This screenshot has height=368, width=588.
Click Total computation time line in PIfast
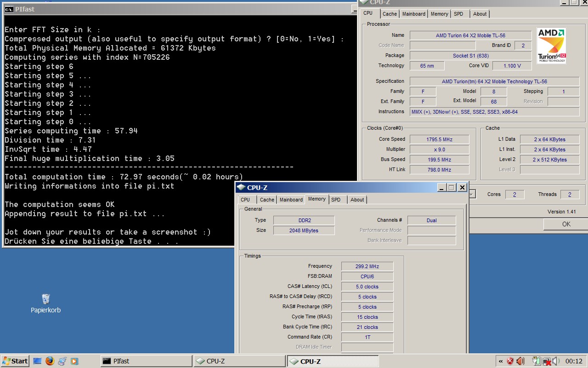tap(124, 177)
